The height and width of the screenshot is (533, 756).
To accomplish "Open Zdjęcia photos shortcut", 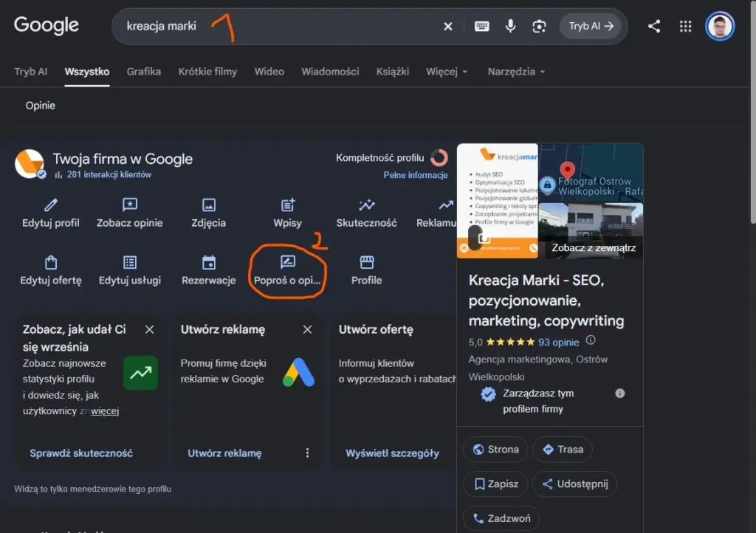I will 209,213.
